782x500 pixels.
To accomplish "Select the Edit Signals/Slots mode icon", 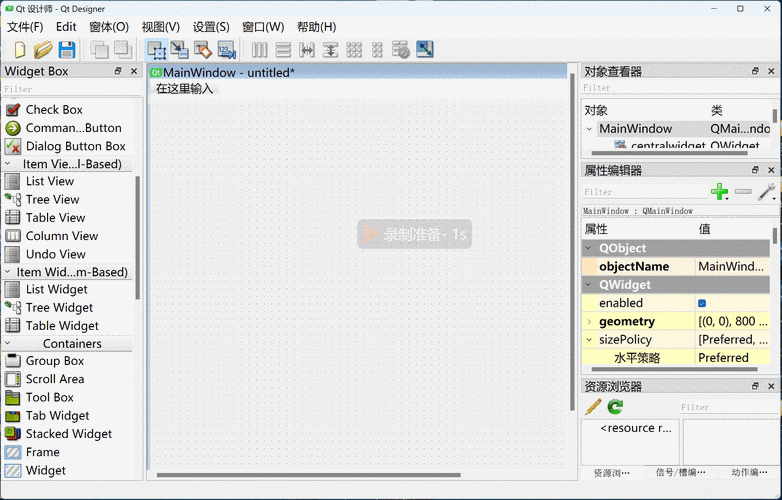I will pyautogui.click(x=179, y=49).
